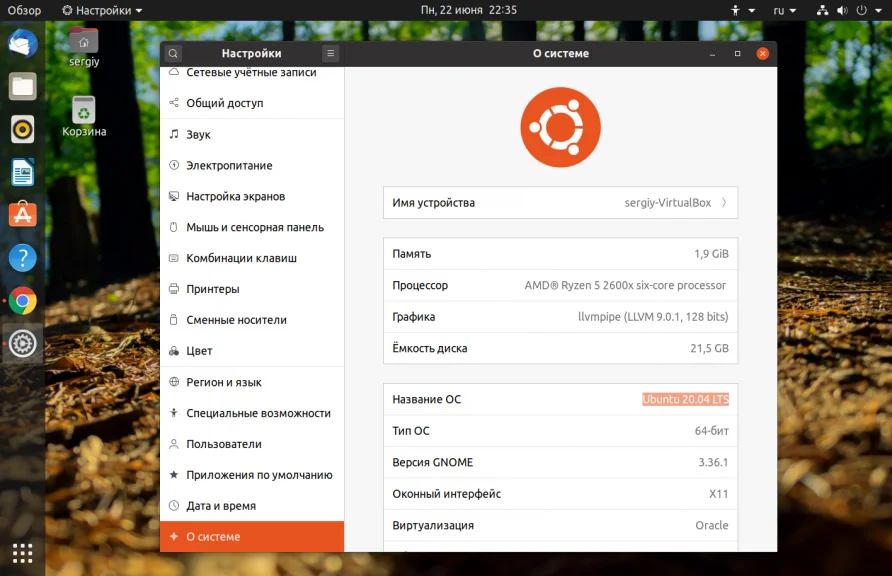Open Rhythmbox from the dock
This screenshot has width=892, height=576.
click(23, 130)
